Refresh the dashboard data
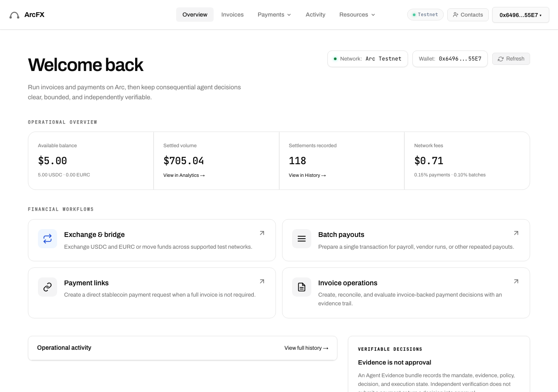558x392 pixels. coord(511,59)
